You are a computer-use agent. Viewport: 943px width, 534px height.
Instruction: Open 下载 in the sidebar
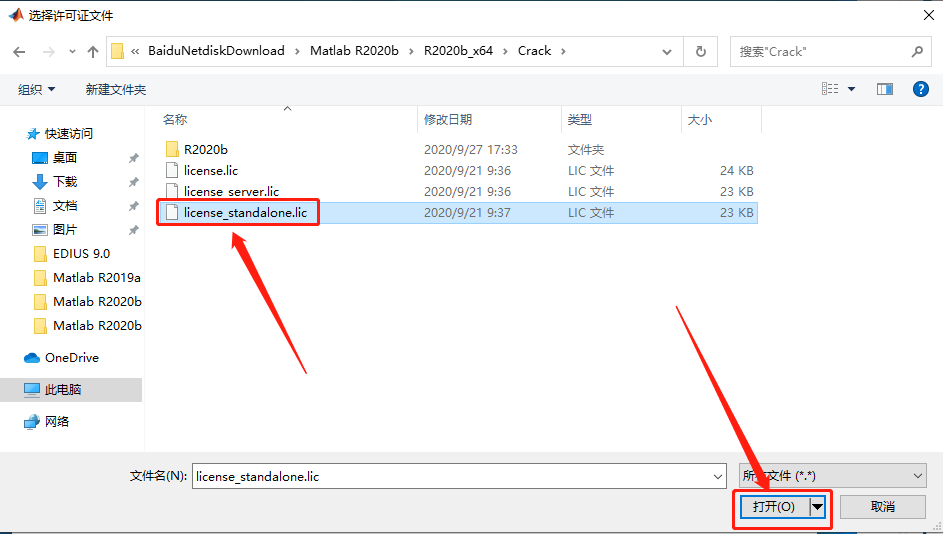[x=65, y=182]
